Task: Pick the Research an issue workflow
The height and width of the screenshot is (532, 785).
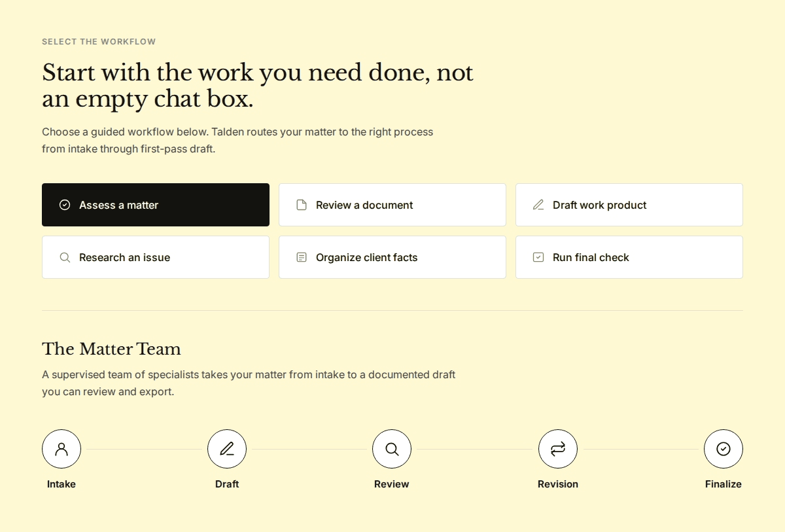Action: pos(156,257)
